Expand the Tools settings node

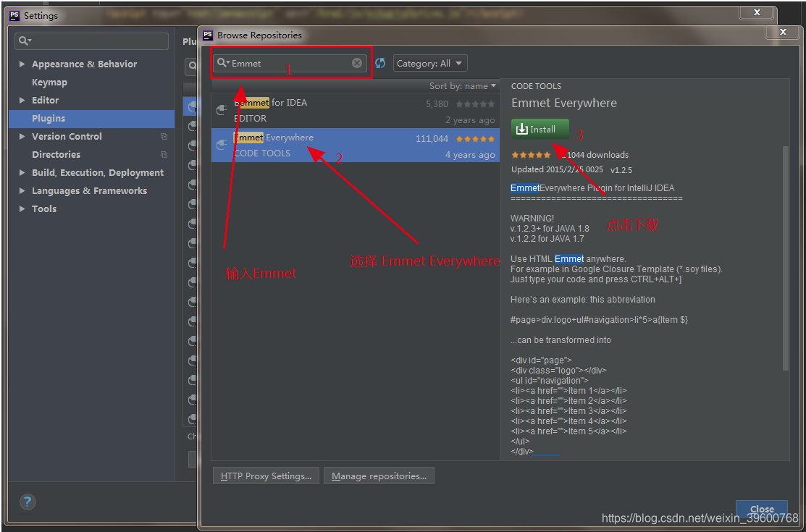click(22, 208)
